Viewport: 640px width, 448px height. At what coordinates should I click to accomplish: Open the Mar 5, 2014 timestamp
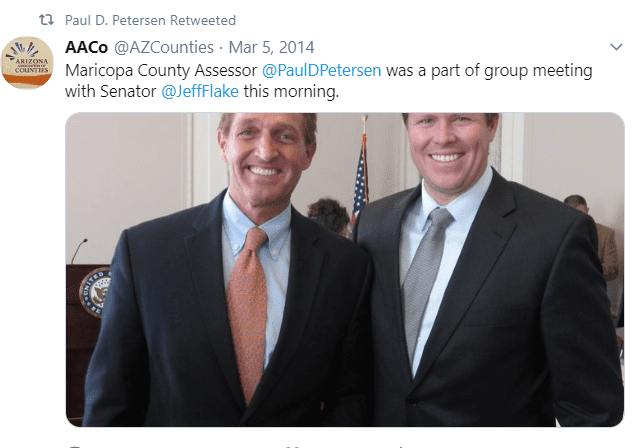(x=271, y=47)
